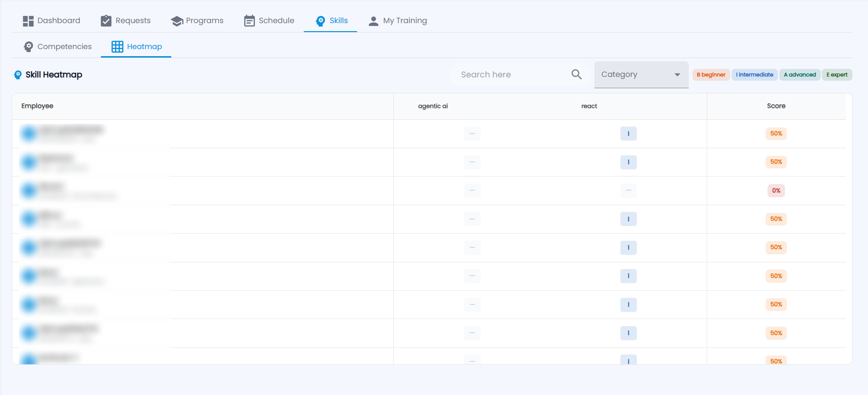This screenshot has height=395, width=868.
Task: Click the Category dropdown arrow
Action: (x=677, y=75)
